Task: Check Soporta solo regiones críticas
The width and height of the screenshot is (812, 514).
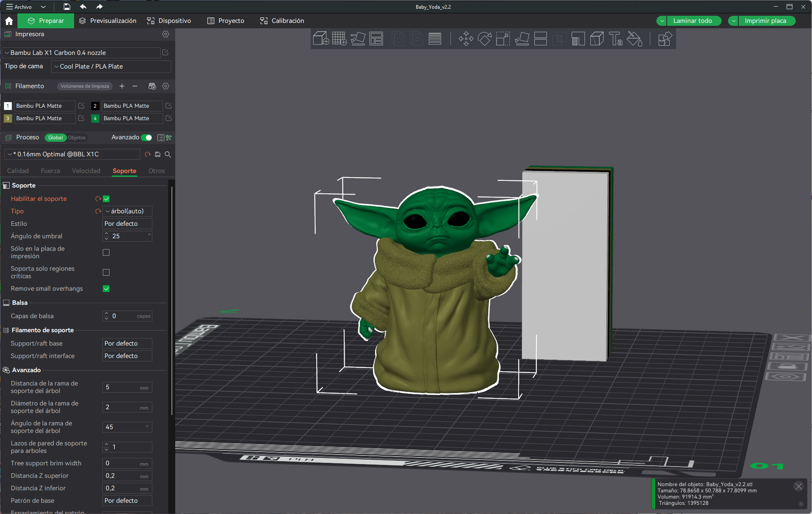Action: click(106, 272)
